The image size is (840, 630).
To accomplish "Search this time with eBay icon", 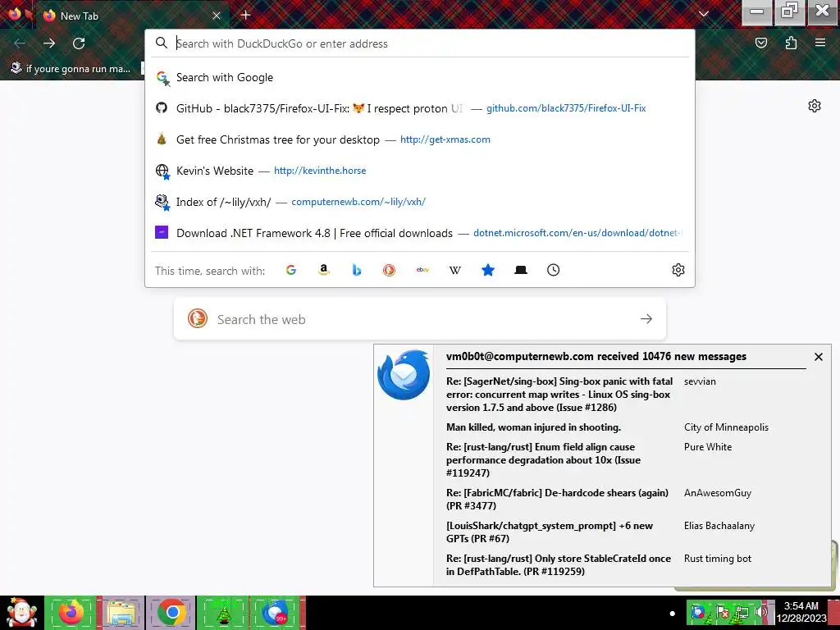I will (x=422, y=270).
